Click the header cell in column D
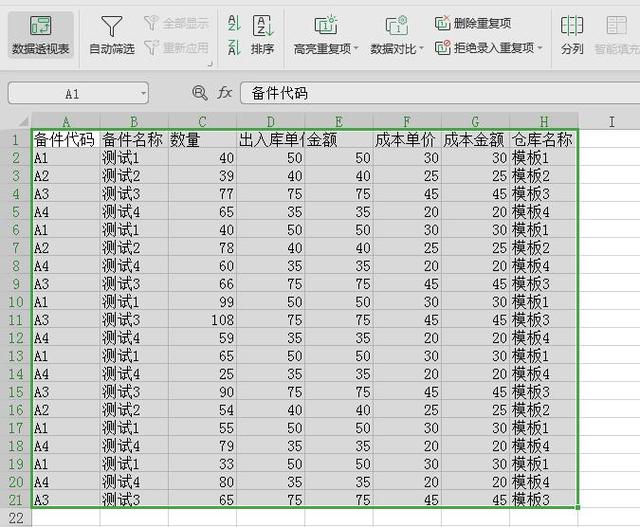The width and height of the screenshot is (640, 527). point(271,140)
